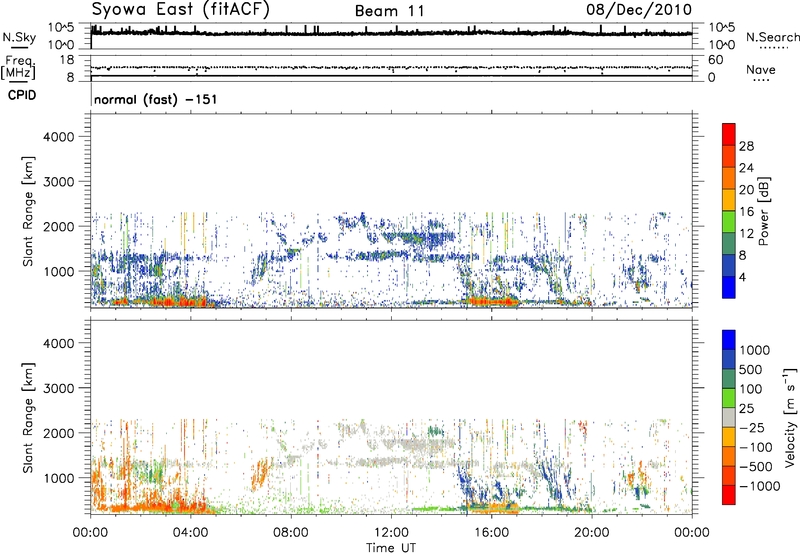Viewport: 800px width, 554px height.
Task: Click the "1000" range tick on the power panel
Action: point(58,271)
